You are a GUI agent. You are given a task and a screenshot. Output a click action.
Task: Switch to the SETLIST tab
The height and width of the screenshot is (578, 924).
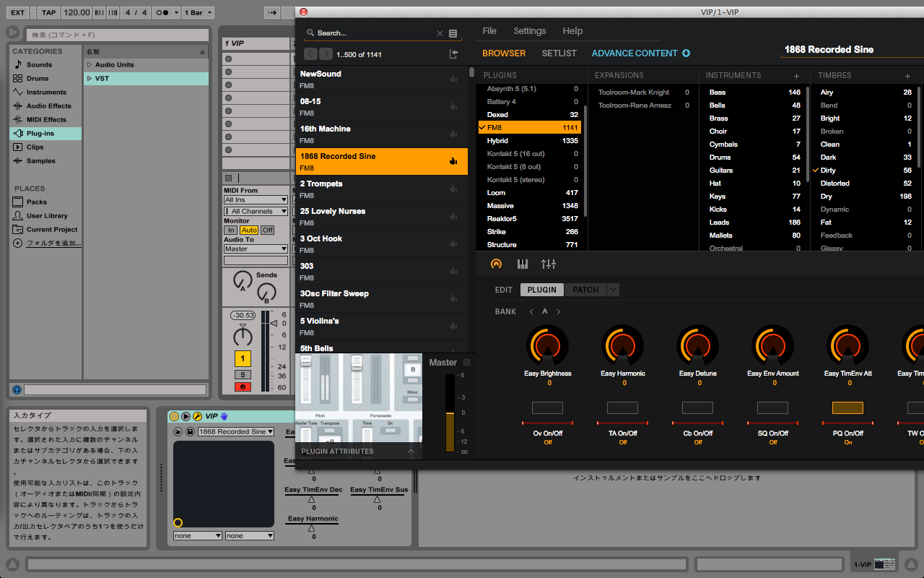[x=559, y=53]
